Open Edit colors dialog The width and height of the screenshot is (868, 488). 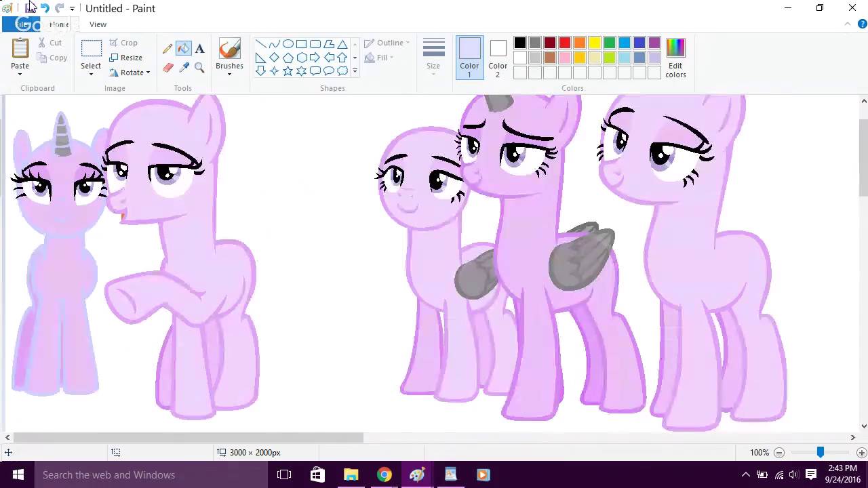pos(675,57)
